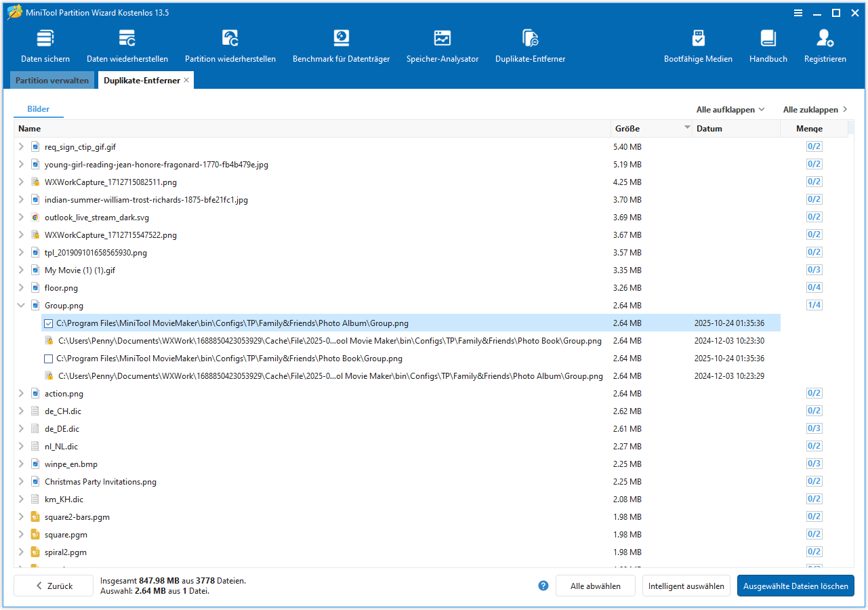
Task: Click the Größe column sort arrow
Action: click(x=686, y=127)
